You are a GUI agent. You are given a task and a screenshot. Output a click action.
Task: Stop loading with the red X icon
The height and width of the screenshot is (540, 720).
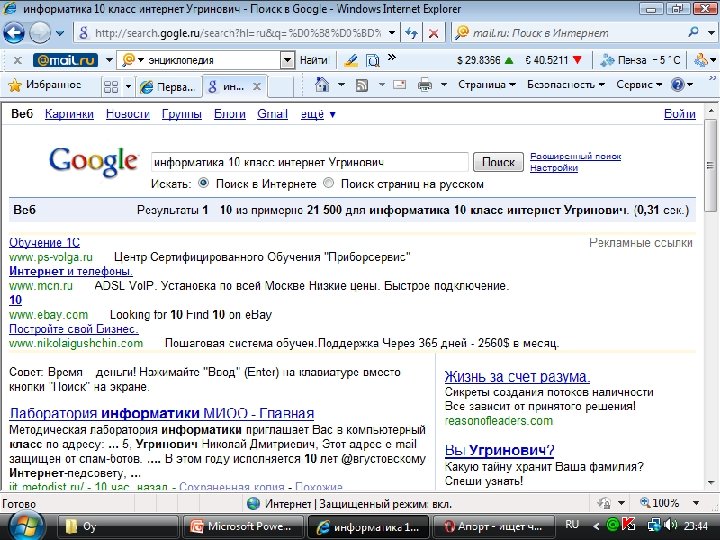[433, 33]
